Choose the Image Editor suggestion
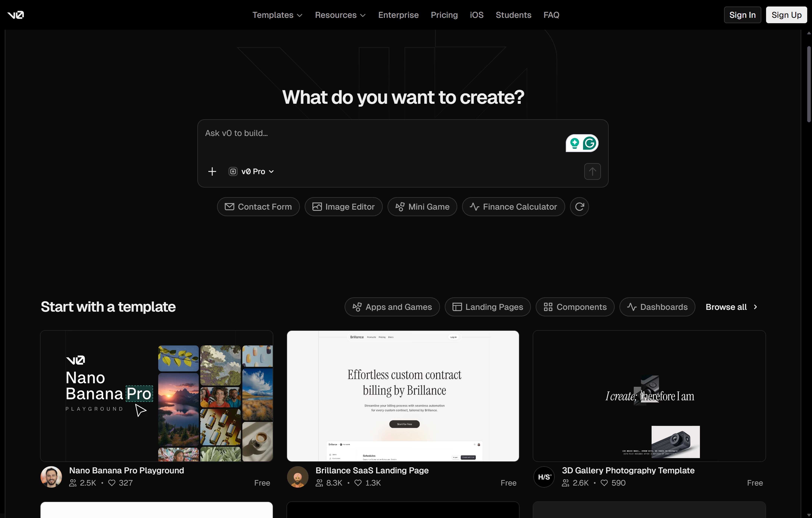 pyautogui.click(x=344, y=207)
